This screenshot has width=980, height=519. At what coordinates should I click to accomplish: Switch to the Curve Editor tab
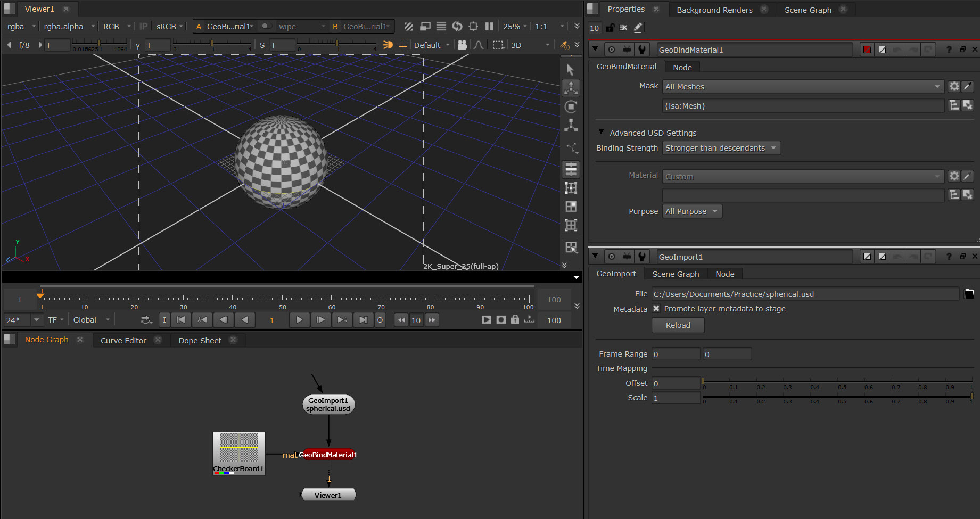(123, 341)
